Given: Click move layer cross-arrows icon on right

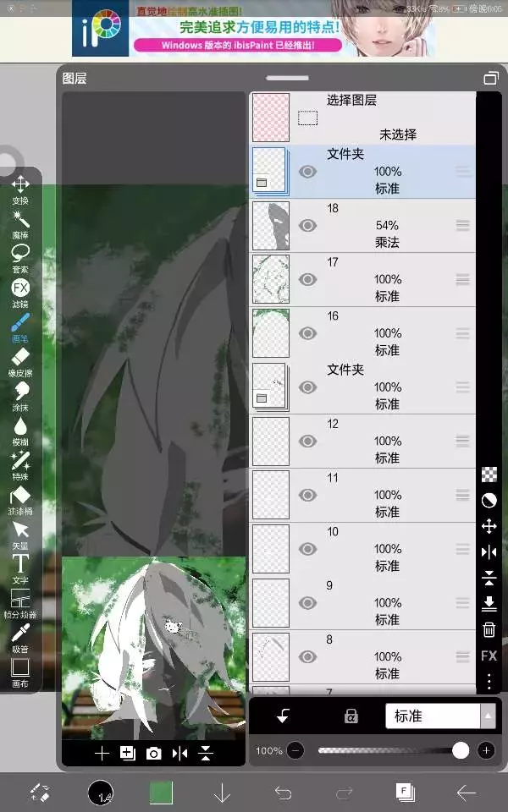Looking at the screenshot, I should [489, 527].
